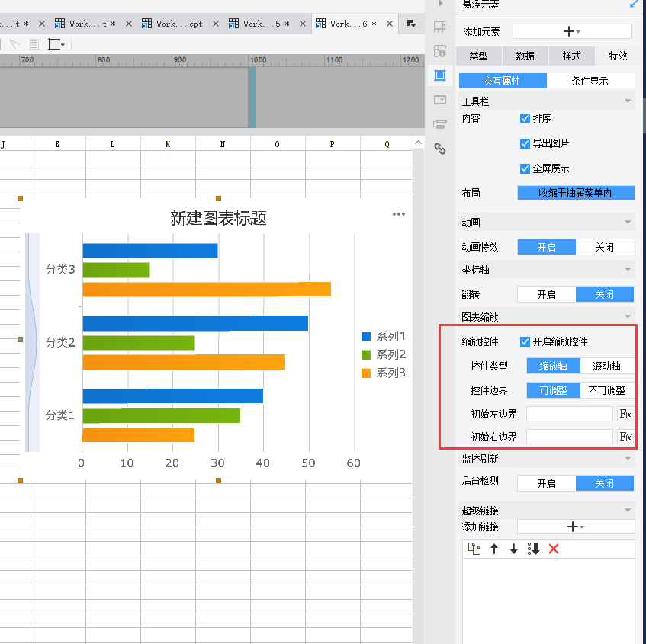Disable the 开启缩放控件 checkbox
The width and height of the screenshot is (646, 644).
point(525,341)
